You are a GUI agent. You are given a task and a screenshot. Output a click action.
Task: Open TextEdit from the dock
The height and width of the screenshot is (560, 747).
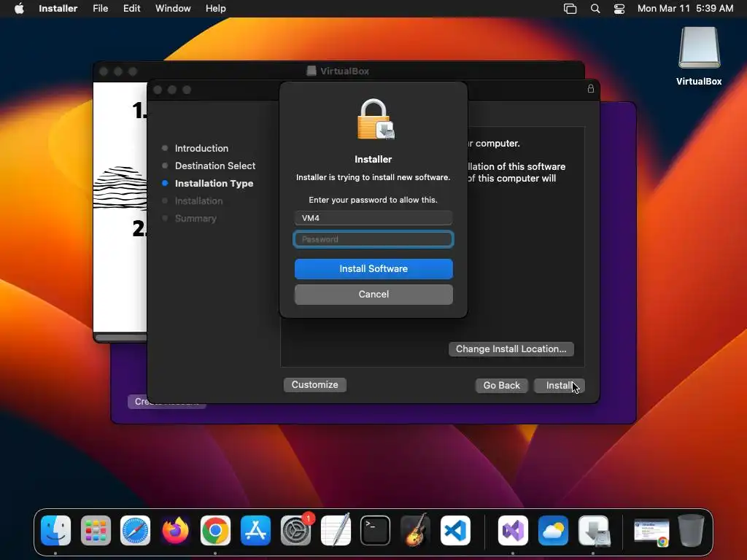point(336,529)
